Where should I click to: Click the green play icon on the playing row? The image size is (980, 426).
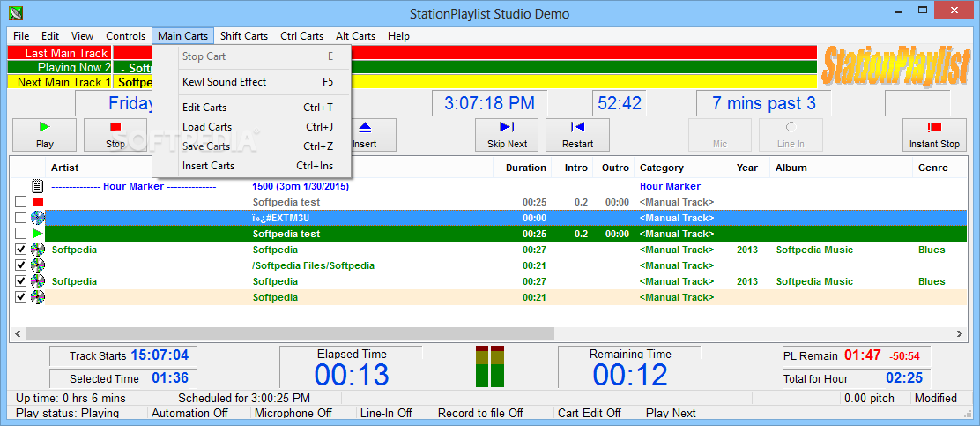38,234
